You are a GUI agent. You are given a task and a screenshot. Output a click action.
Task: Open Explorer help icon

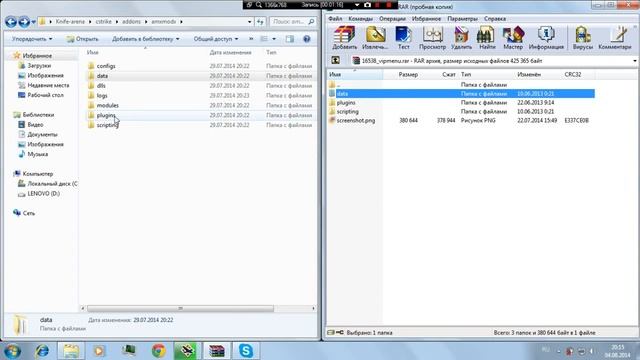(x=307, y=39)
